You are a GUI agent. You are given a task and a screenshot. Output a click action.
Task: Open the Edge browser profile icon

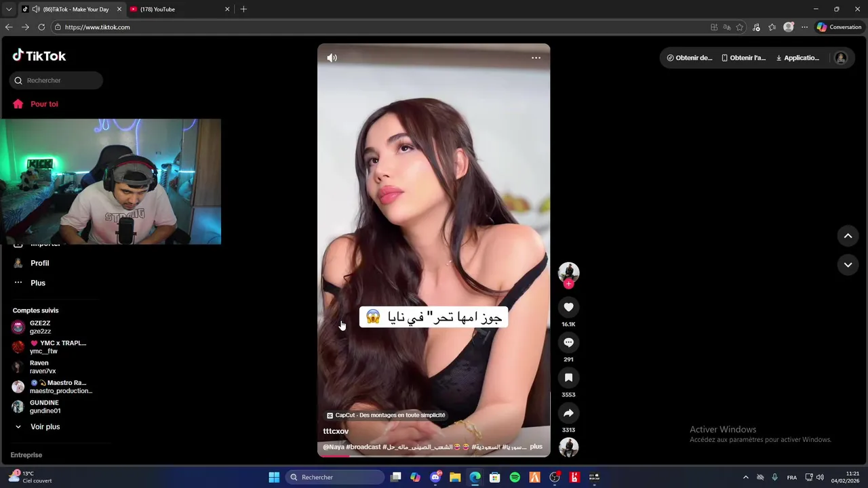[789, 27]
